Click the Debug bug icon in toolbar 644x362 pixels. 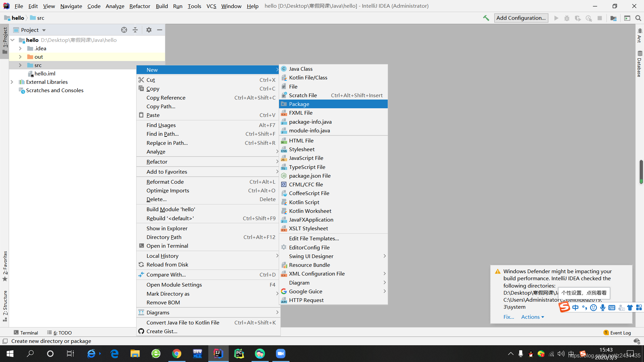(567, 18)
